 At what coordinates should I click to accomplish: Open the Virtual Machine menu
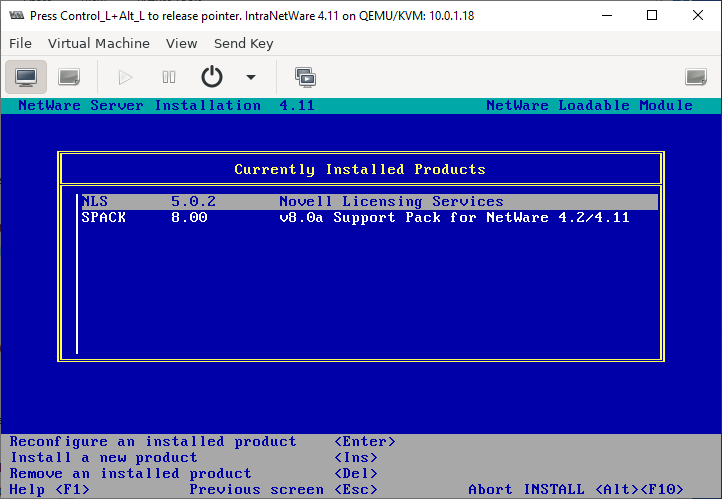click(99, 43)
